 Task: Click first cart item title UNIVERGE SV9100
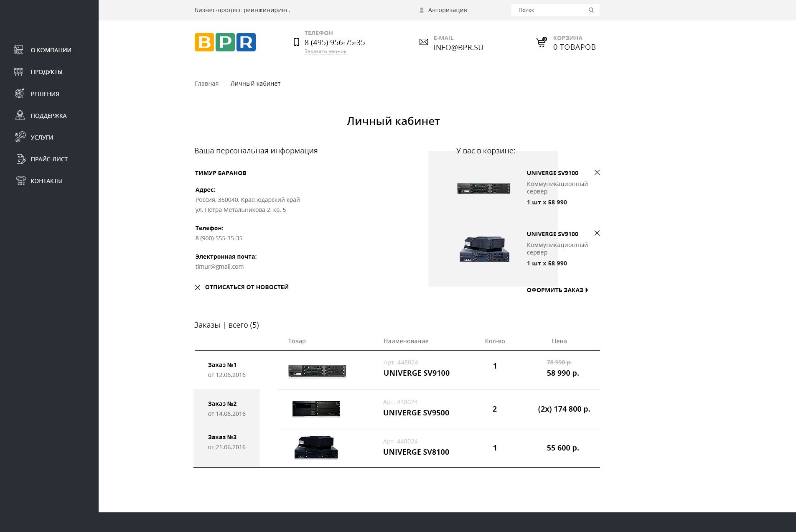pos(552,173)
